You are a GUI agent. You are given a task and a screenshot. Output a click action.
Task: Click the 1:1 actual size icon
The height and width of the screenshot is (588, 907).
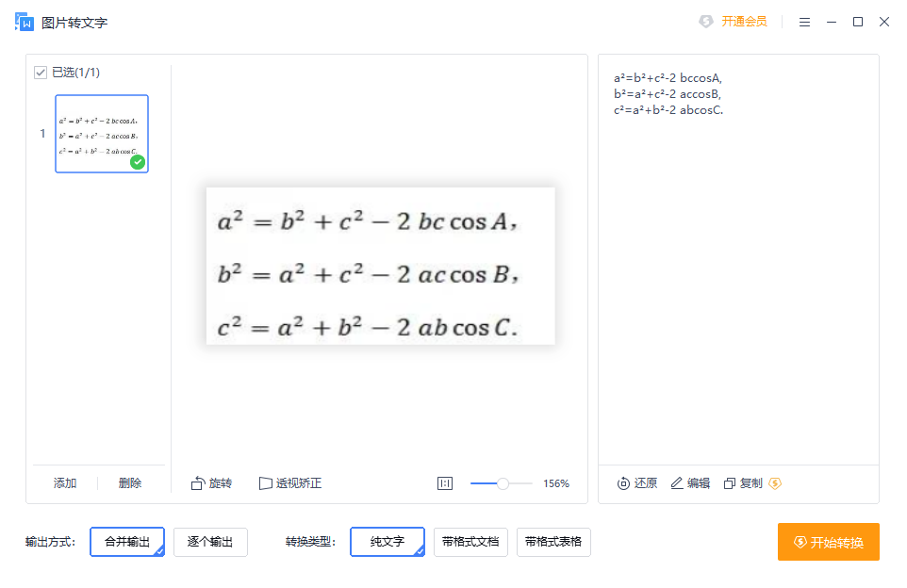(x=445, y=482)
